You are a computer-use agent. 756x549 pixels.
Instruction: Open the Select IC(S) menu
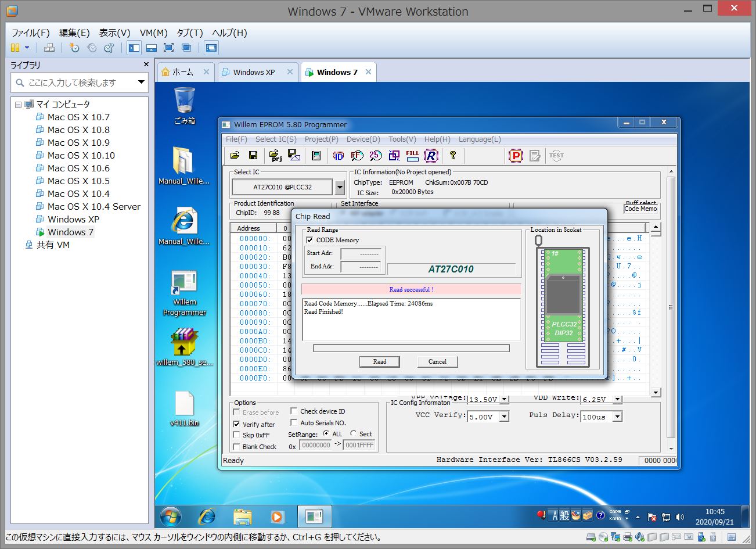coord(276,139)
